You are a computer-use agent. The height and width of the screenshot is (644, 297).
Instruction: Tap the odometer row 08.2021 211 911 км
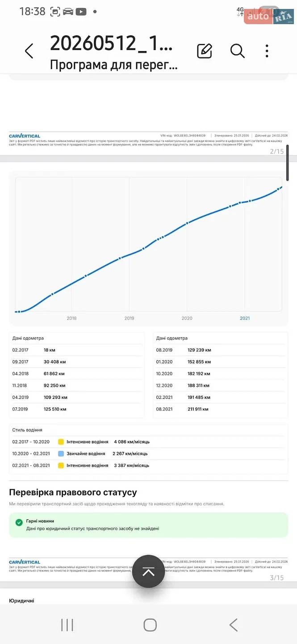[220, 409]
